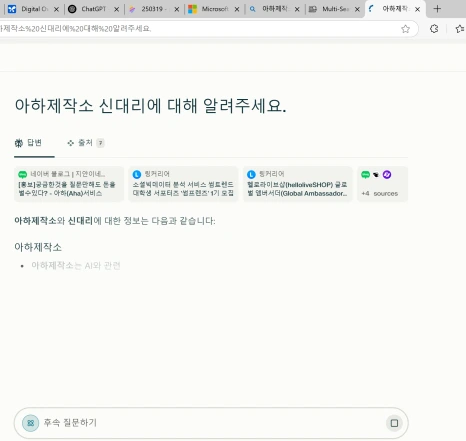Viewport: 466px width, 441px height.
Task: Select the 출처 sources tab
Action: pyautogui.click(x=86, y=143)
